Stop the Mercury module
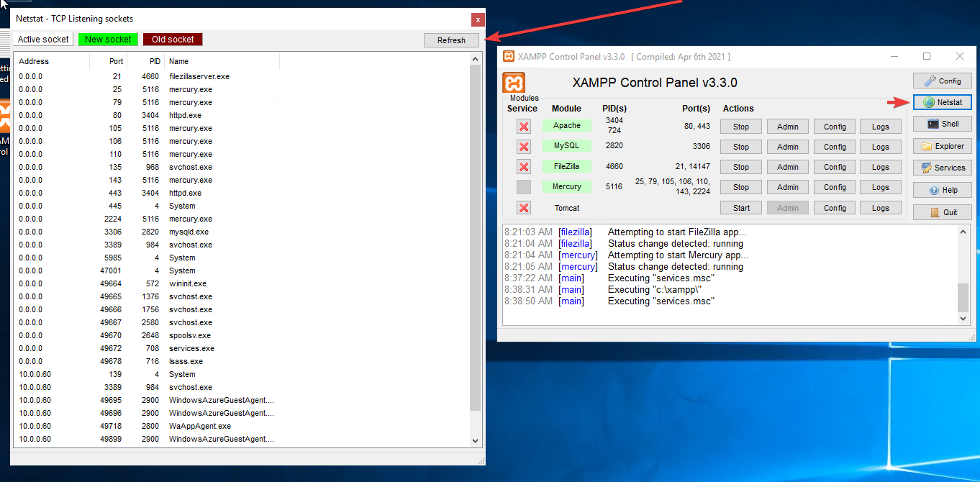 click(741, 187)
